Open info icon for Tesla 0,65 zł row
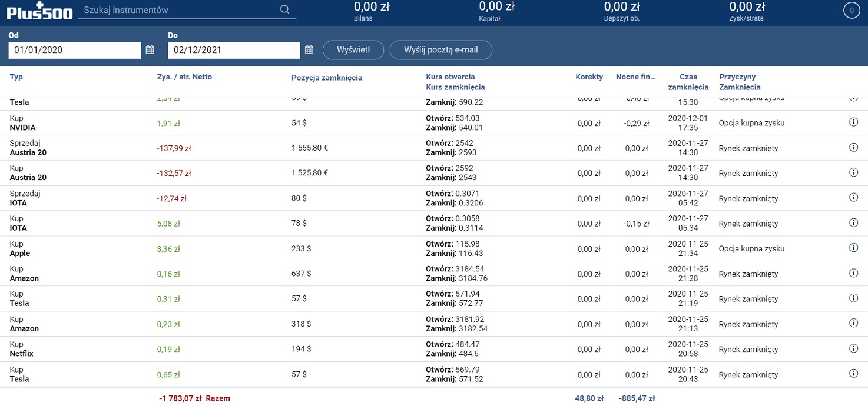The image size is (868, 409). pos(853,373)
